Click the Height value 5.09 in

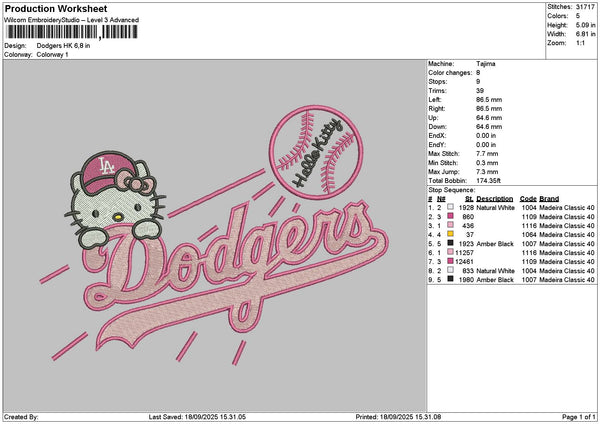(585, 25)
